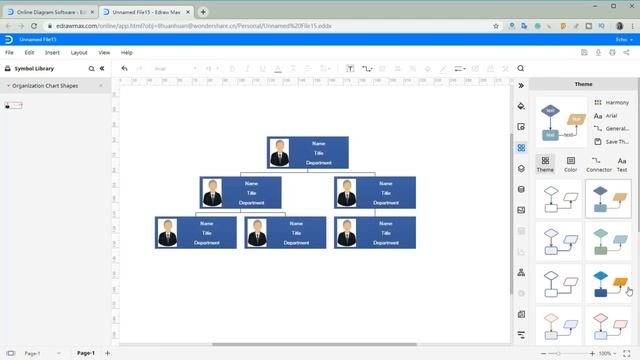Open the Insert menu
This screenshot has width=640, height=360.
click(52, 53)
